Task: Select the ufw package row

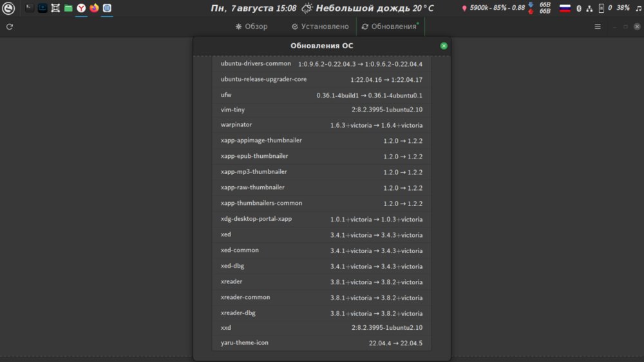Action: pyautogui.click(x=321, y=95)
